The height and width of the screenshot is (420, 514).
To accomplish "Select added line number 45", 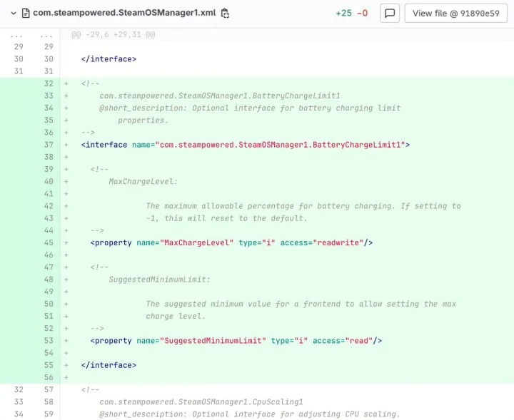I will tap(47, 242).
